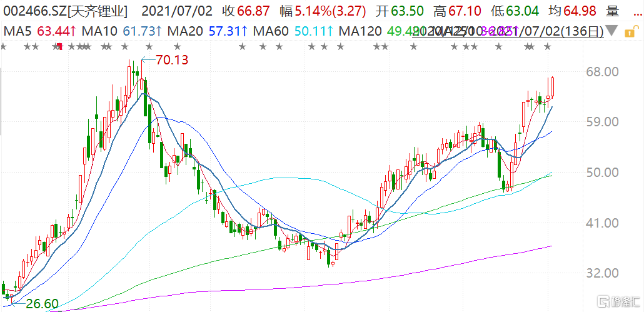Select the latest red candlestick at the chart's right end
The width and height of the screenshot is (644, 312).
pos(553,87)
